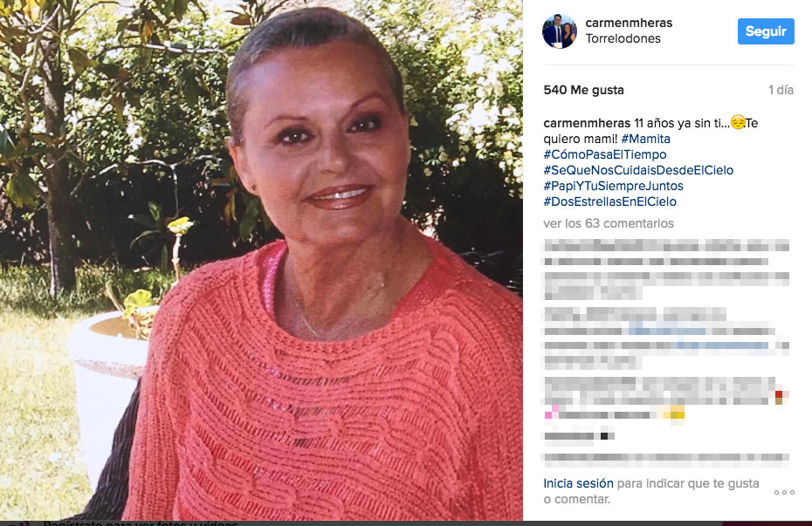Viewport: 812px width, 526px height.
Task: Open the #Mamita hashtag
Action: pos(645,139)
